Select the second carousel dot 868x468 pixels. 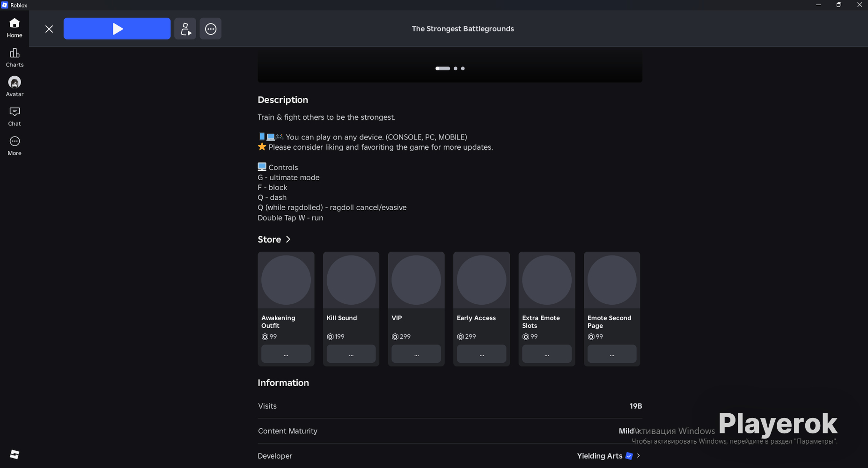point(456,68)
